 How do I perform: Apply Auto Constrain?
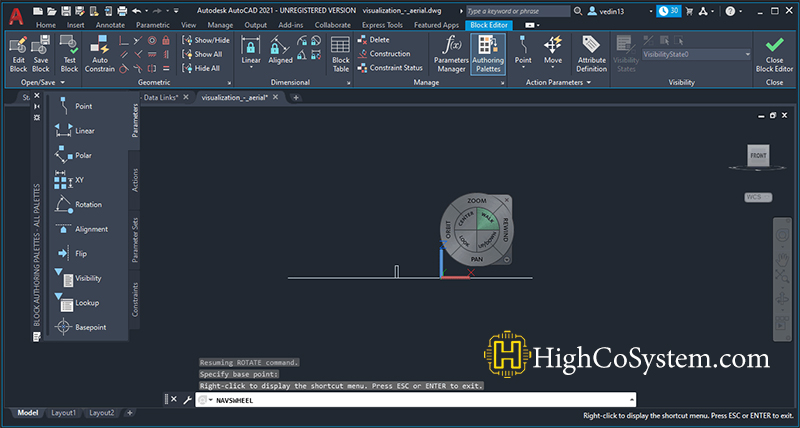point(100,55)
